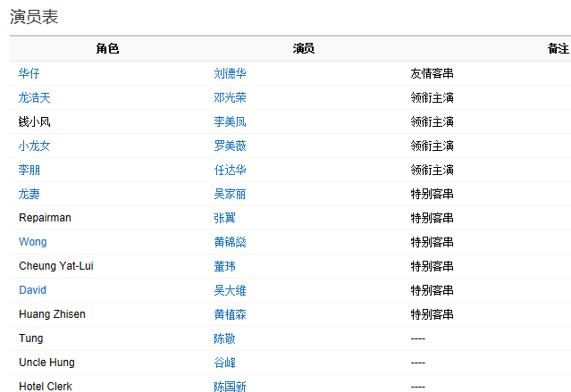The width and height of the screenshot is (571, 392).
Task: Click the 备注 column header
Action: 558,48
